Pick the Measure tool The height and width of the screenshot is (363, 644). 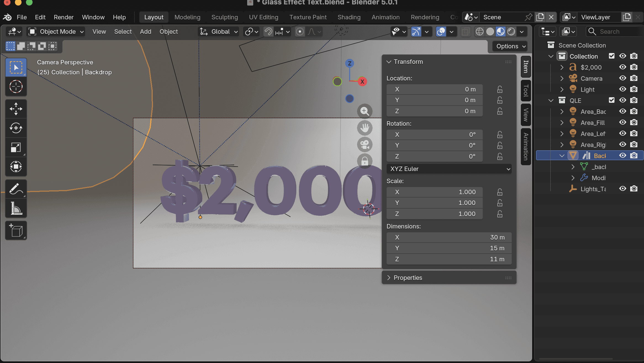16,208
